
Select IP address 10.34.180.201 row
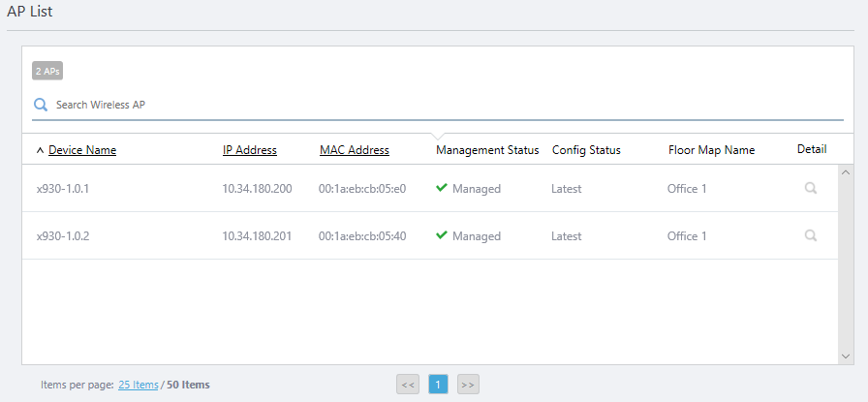(257, 235)
